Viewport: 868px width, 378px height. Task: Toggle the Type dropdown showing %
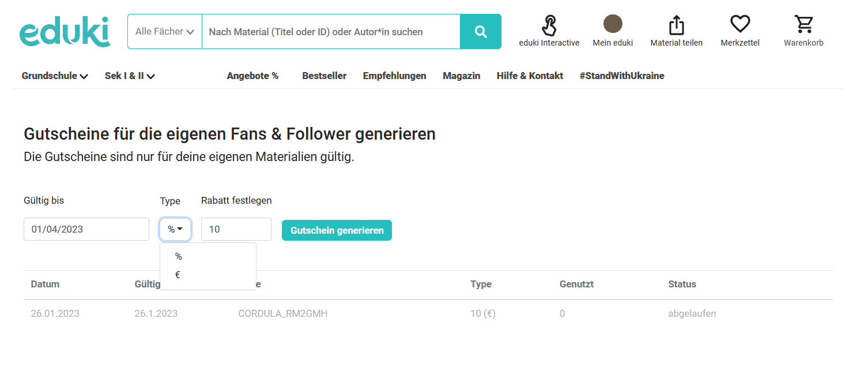pos(175,229)
